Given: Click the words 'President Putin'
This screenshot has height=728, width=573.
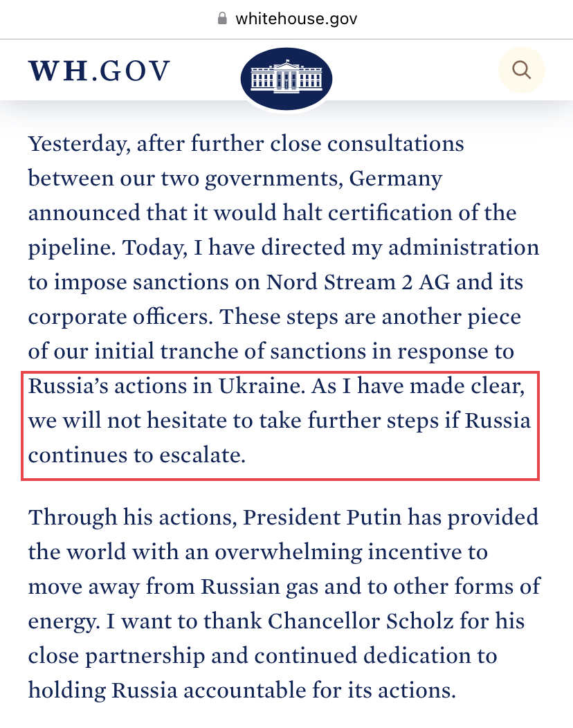Looking at the screenshot, I should [x=322, y=517].
